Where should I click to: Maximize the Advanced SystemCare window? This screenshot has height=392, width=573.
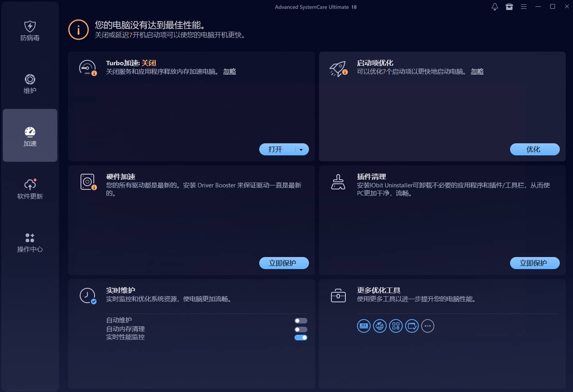click(x=553, y=7)
